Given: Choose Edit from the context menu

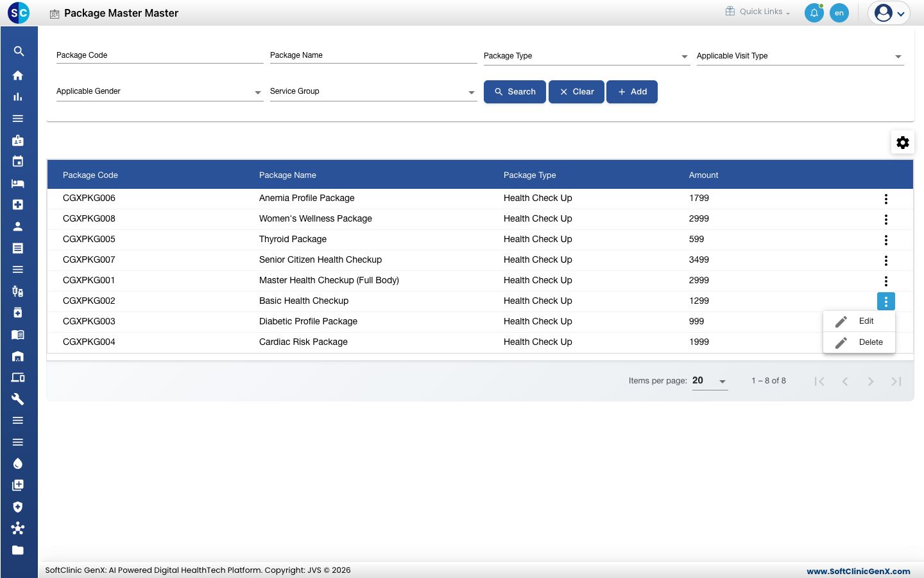Looking at the screenshot, I should point(859,321).
